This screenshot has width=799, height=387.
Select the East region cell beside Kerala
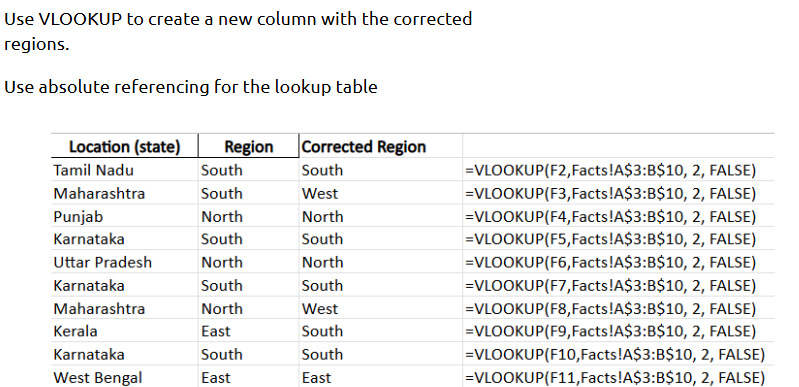pos(249,331)
